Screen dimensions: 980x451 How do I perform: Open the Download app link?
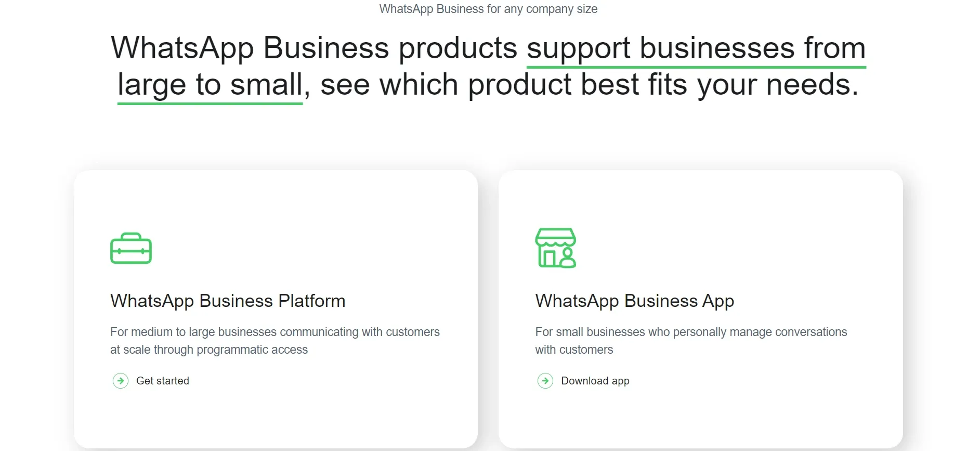point(595,381)
